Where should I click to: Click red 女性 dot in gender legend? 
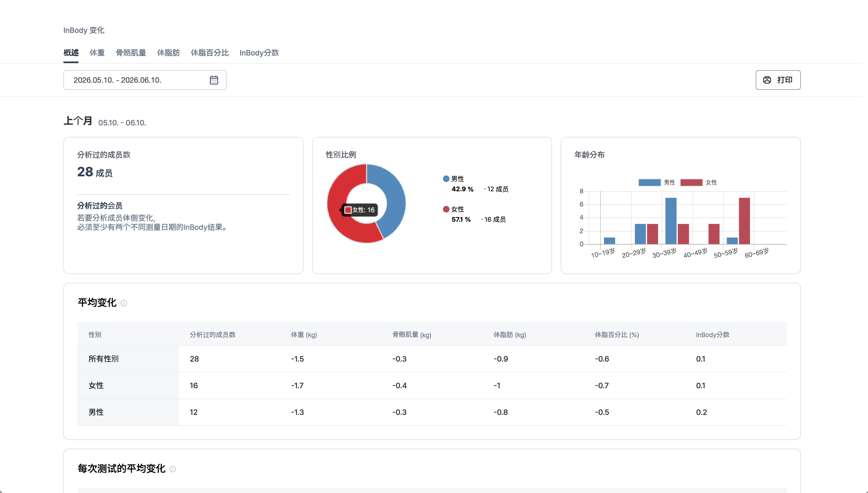(x=446, y=209)
